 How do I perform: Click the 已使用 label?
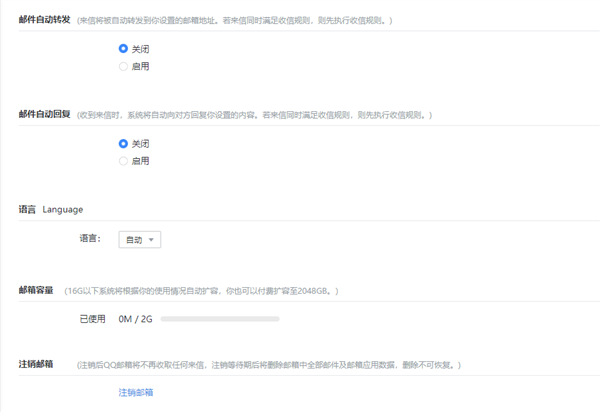pyautogui.click(x=92, y=319)
